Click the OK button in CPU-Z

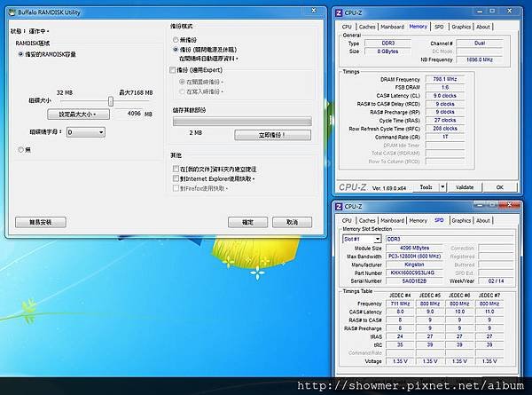point(500,187)
